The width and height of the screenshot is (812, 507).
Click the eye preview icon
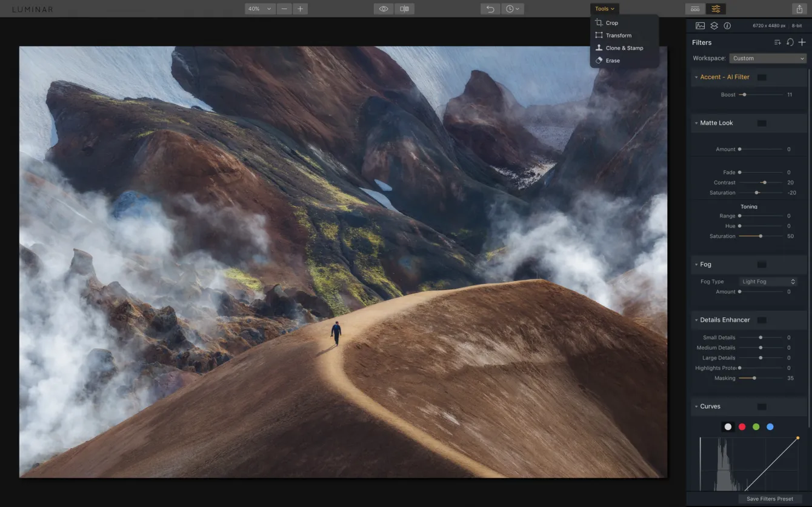click(383, 9)
